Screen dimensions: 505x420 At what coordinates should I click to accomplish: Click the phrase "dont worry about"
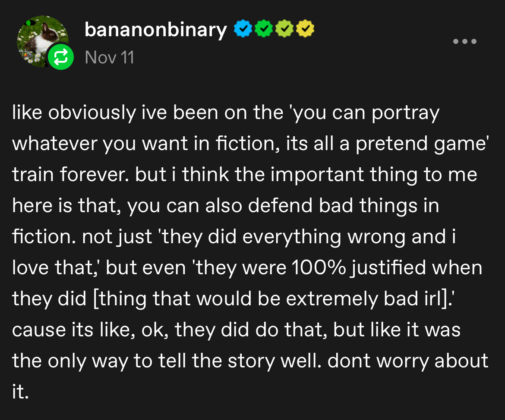click(x=408, y=361)
